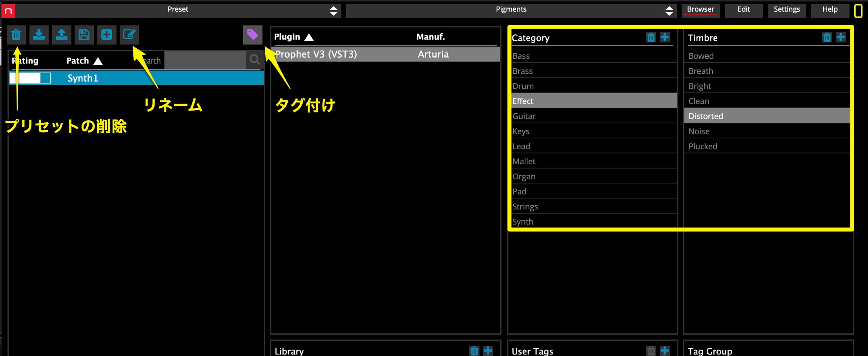This screenshot has width=868, height=356.
Task: Click the export preset upload icon
Action: [x=62, y=35]
